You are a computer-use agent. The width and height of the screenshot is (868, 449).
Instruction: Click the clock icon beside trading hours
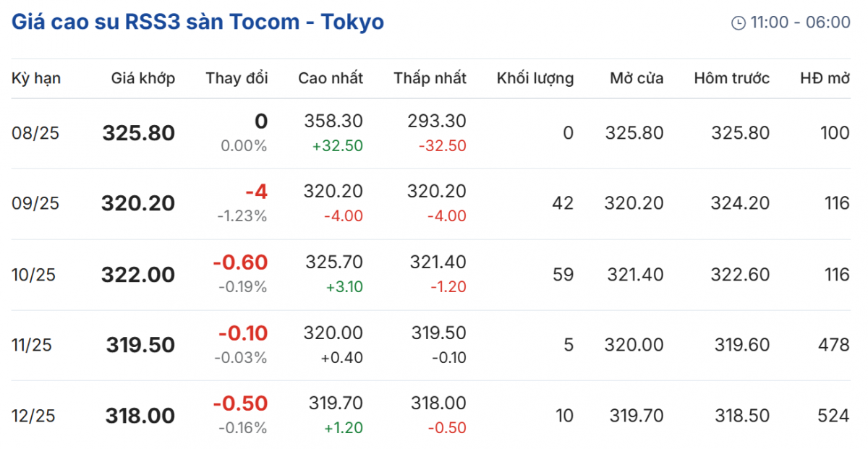(x=739, y=23)
